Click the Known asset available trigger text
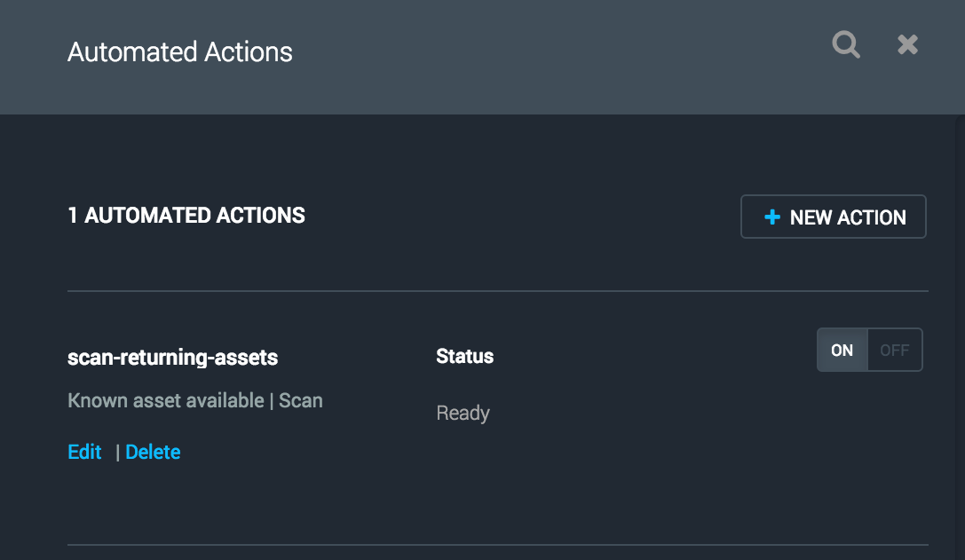 tap(165, 400)
